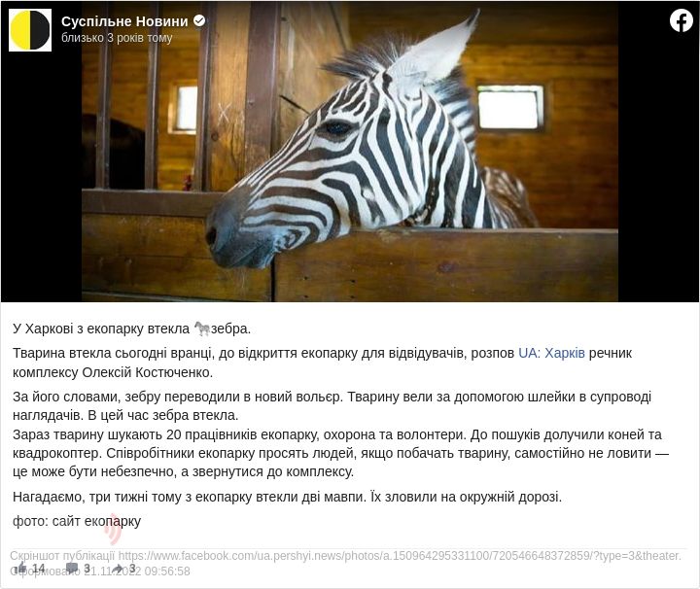Click the facebook.com URL in the caption
This screenshot has height=589, width=700.
tap(400, 556)
